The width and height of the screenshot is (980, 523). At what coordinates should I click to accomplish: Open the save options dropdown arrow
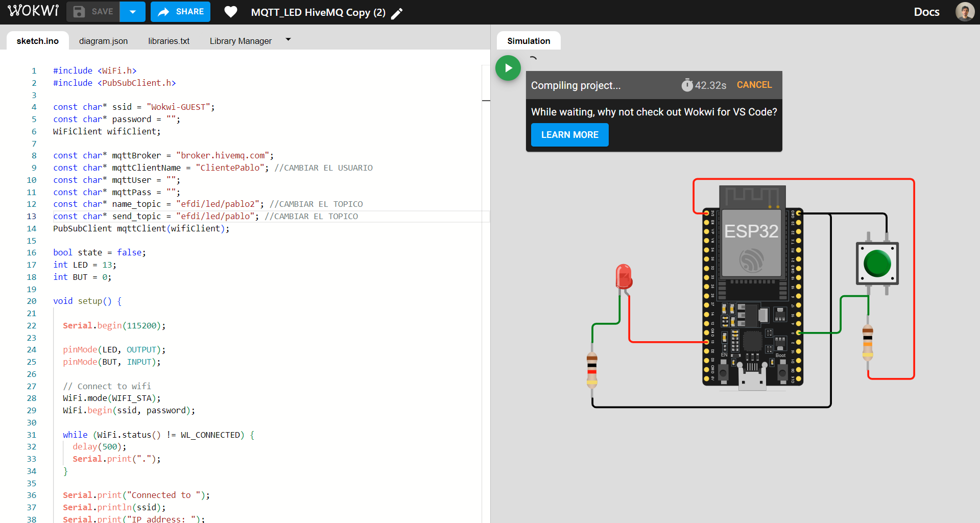coord(133,12)
